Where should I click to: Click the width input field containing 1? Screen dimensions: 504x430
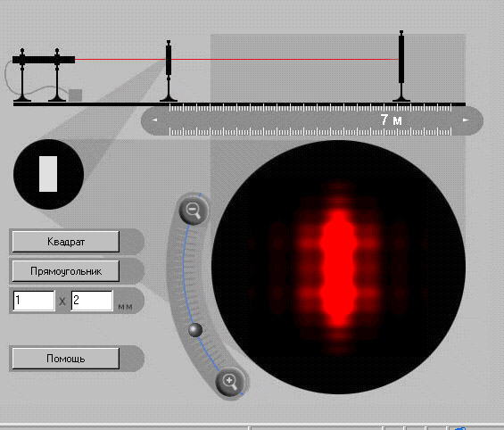click(x=34, y=301)
